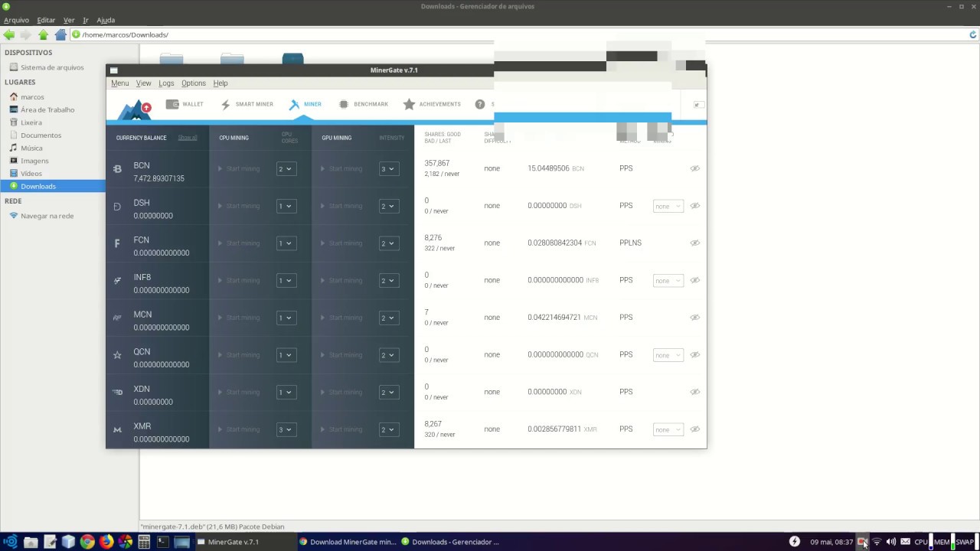980x551 pixels.
Task: Start GPU mining for FCN
Action: pyautogui.click(x=341, y=243)
